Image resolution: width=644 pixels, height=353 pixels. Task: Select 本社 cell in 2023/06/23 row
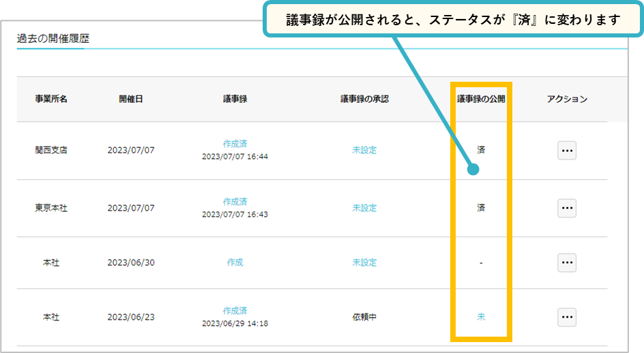[x=51, y=317]
